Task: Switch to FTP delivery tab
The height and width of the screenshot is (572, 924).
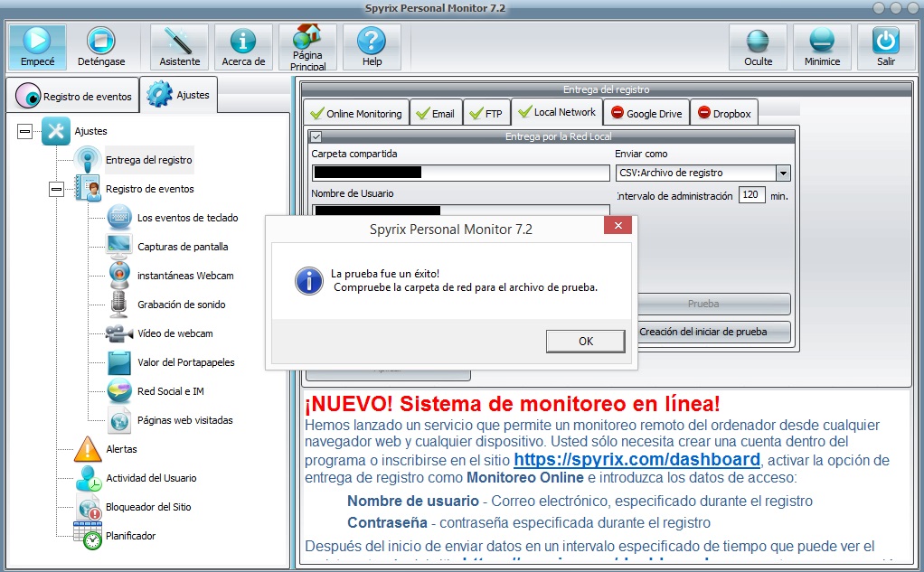Action: click(x=486, y=113)
